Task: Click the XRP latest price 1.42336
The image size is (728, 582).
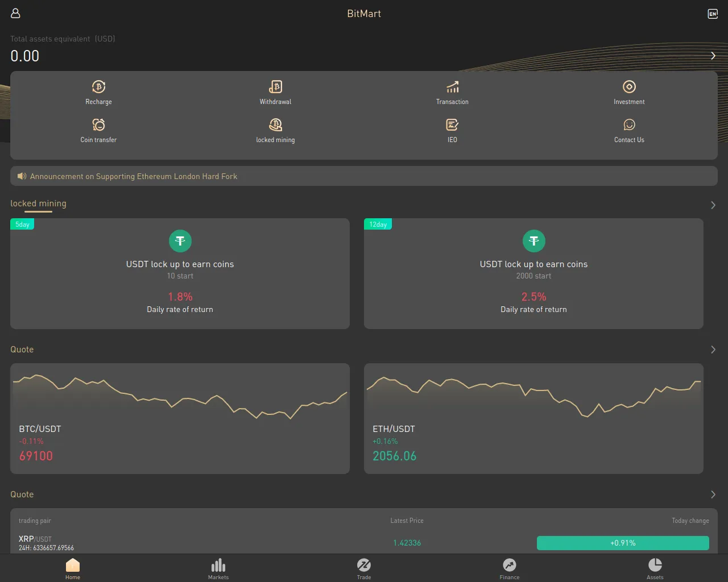Action: (x=407, y=543)
